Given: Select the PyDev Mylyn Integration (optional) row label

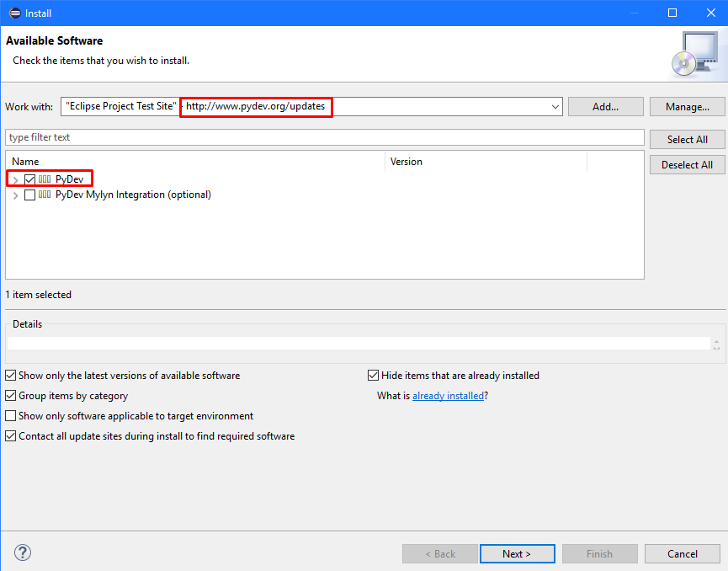Looking at the screenshot, I should click(133, 195).
